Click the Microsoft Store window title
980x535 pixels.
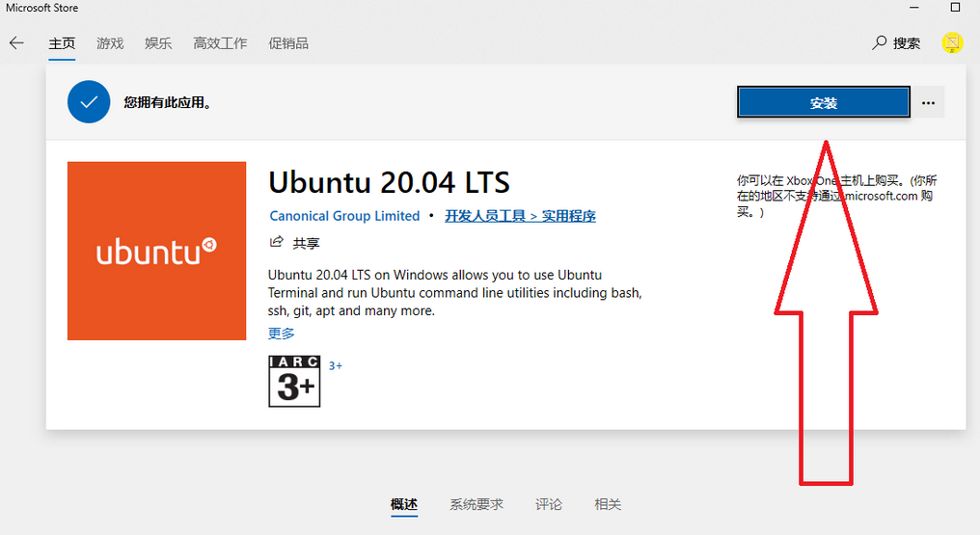41,8
